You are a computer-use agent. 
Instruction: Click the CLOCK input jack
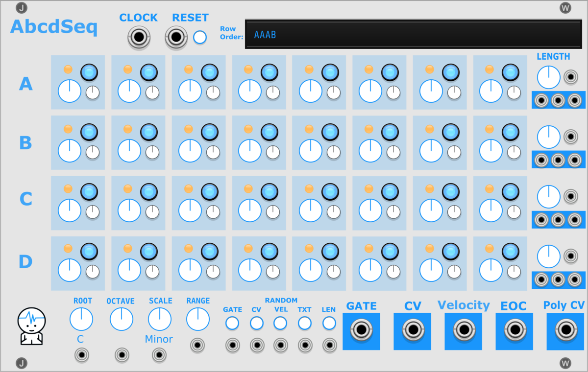(x=139, y=37)
